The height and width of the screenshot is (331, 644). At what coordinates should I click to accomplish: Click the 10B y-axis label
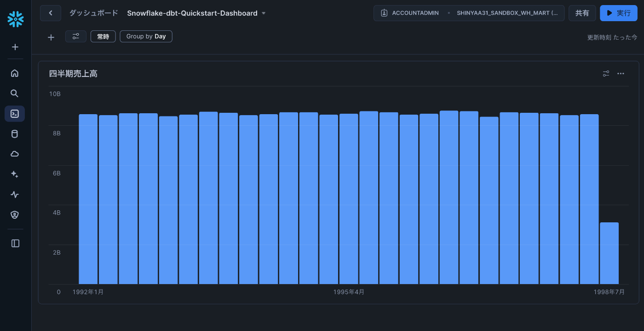point(55,94)
